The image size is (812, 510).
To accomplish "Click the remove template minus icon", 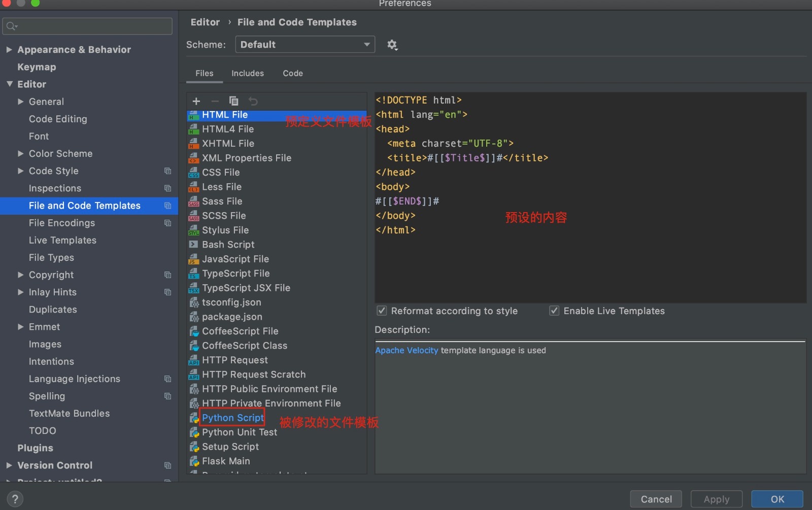I will 215,101.
